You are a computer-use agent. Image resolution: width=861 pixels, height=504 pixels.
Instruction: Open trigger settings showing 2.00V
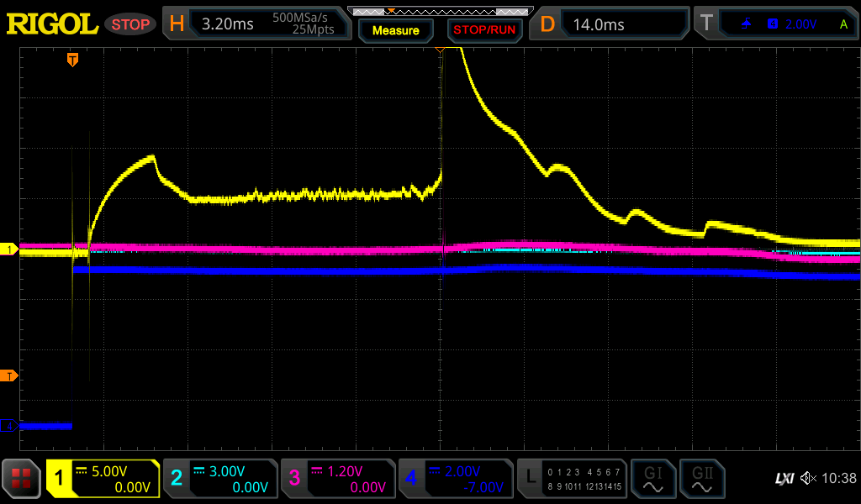(775, 24)
